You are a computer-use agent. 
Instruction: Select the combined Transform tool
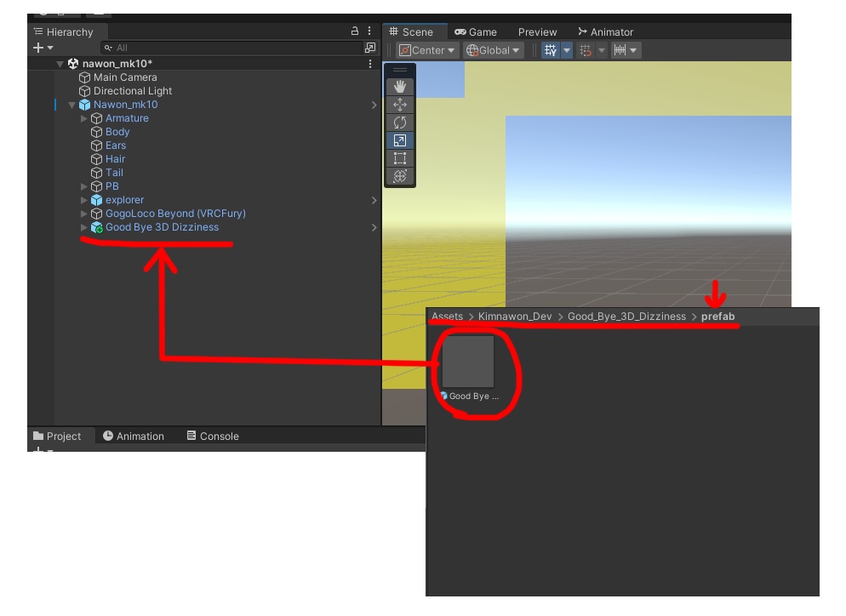400,176
